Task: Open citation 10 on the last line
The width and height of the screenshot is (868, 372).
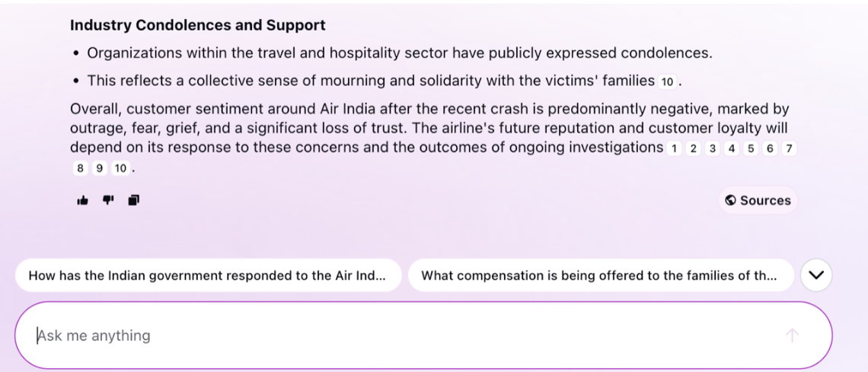Action: [x=120, y=168]
